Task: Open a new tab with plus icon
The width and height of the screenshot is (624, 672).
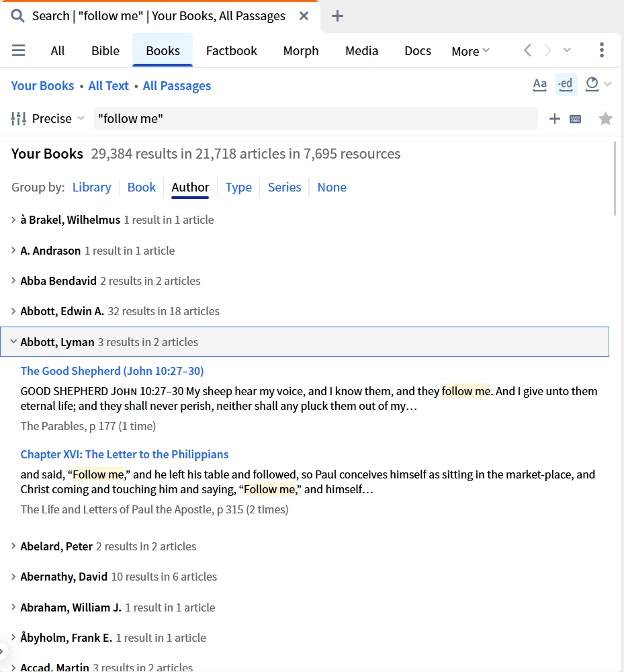Action: tap(337, 16)
